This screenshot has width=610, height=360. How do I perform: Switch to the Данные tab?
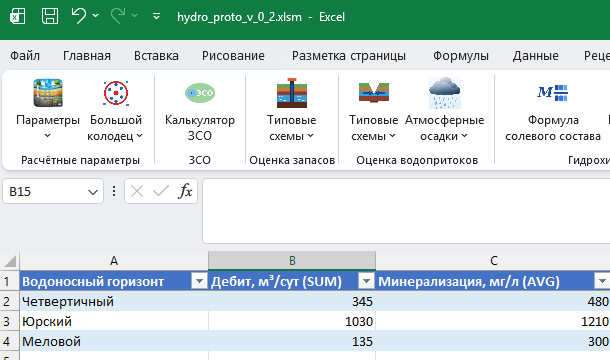click(x=535, y=56)
